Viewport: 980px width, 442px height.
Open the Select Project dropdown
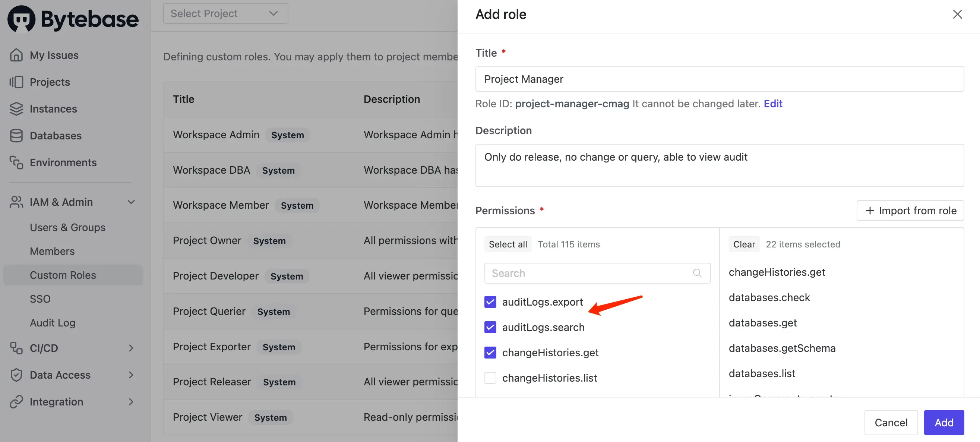coord(225,14)
